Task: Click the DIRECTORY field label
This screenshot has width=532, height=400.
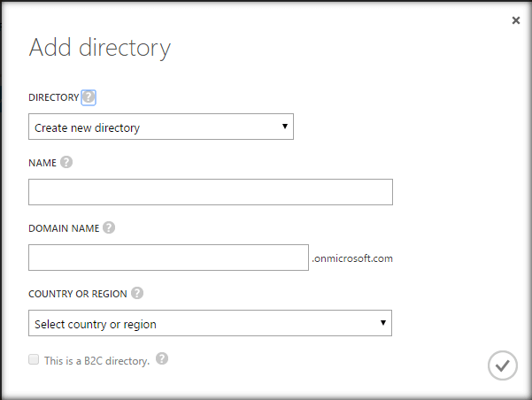Action: click(x=53, y=97)
